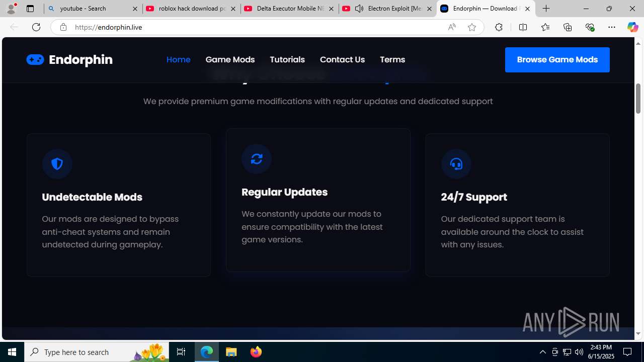Go to Home in the site navigation
Image resolution: width=644 pixels, height=362 pixels.
coord(178,59)
